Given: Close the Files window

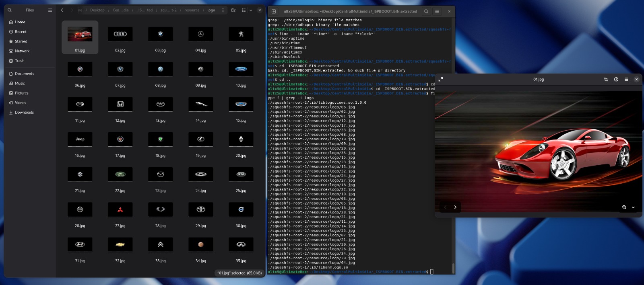Looking at the screenshot, I should pyautogui.click(x=260, y=10).
